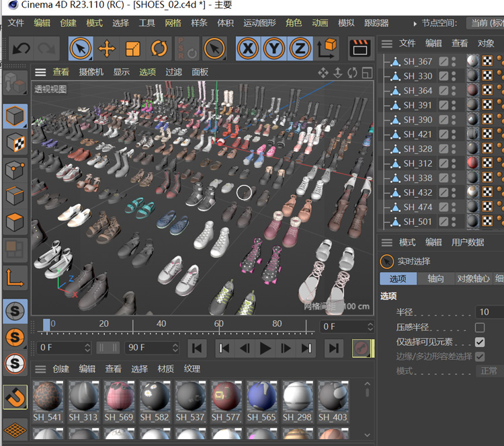Select the SH_577 material thumbnail
The width and height of the screenshot is (504, 446).
point(226,396)
